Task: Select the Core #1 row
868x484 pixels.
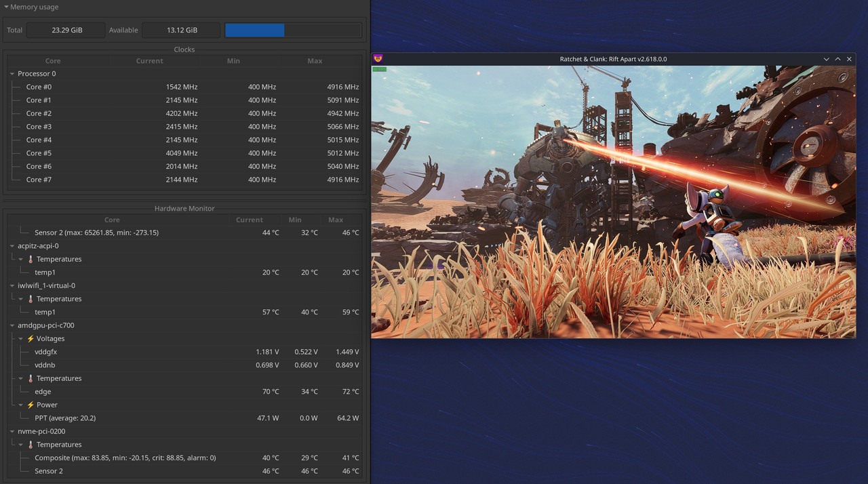Action: [184, 100]
